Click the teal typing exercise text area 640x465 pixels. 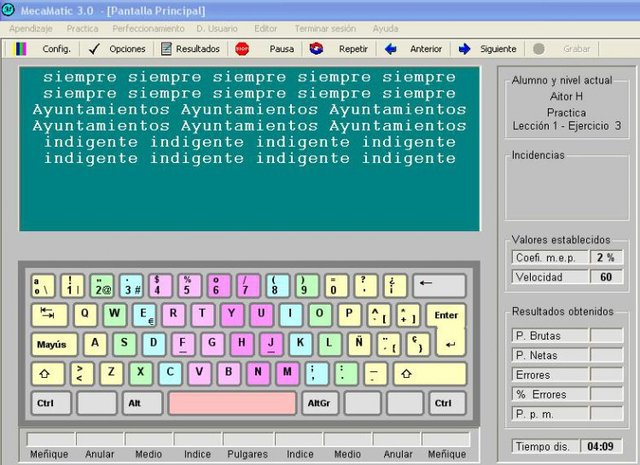click(249, 149)
